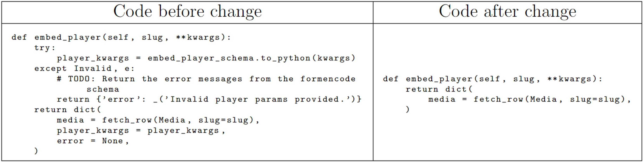Click the "try:" line

tap(44, 48)
